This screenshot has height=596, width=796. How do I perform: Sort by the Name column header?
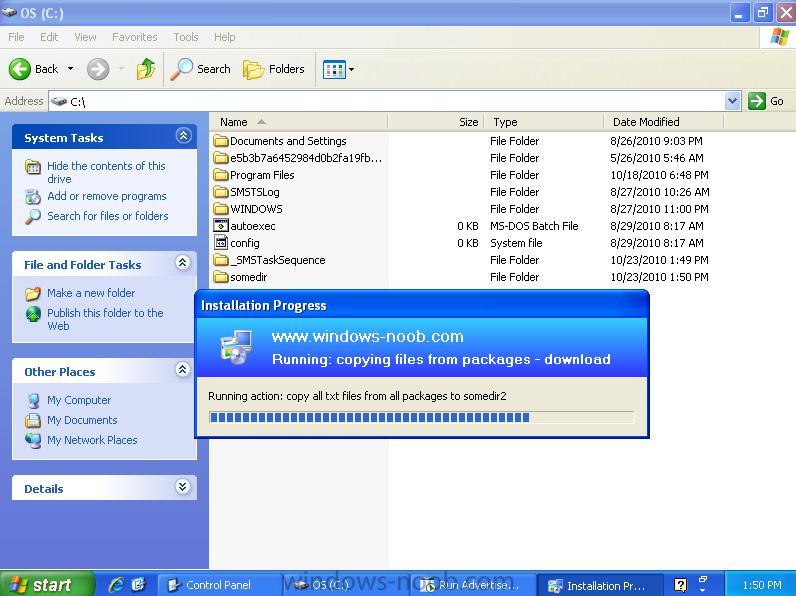pos(298,122)
